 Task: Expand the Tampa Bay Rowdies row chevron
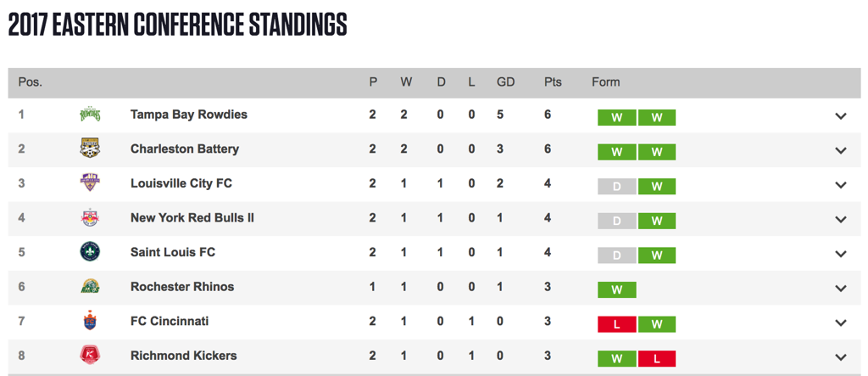[x=841, y=116]
